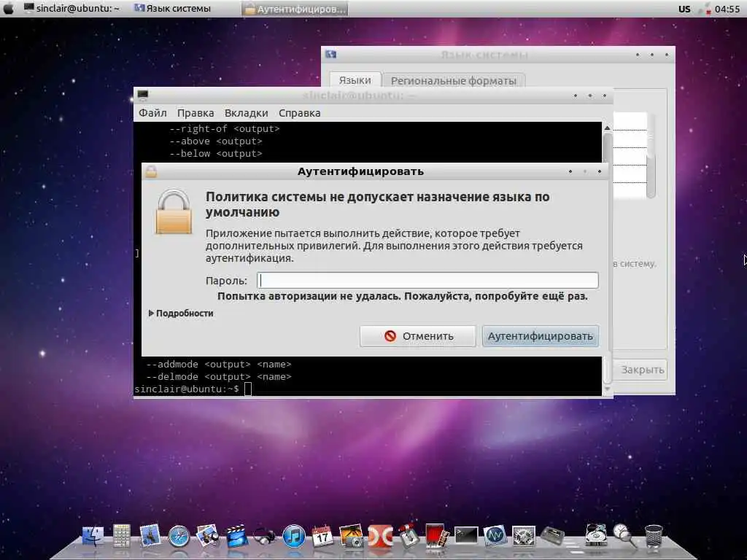Launch the iTunes music note icon
747x560 pixels.
[293, 537]
